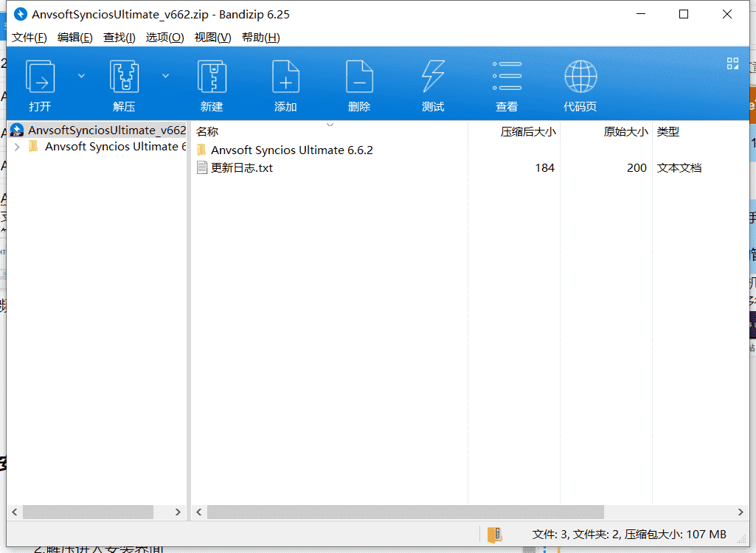756x553 pixels.
Task: Select the 更新日志.txt file row
Action: click(242, 168)
